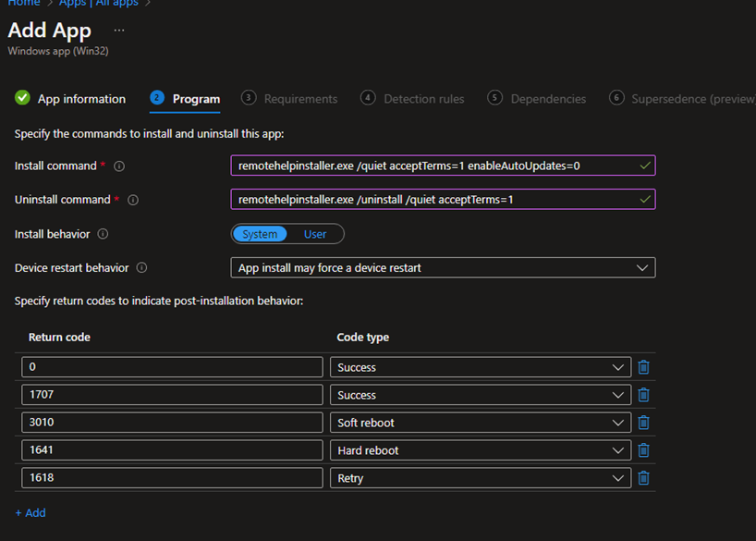
Task: Remove the 3010 soft reboot row
Action: pyautogui.click(x=643, y=423)
